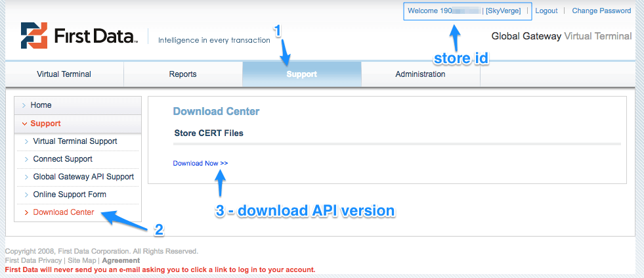644x278 pixels.
Task: Click the Download Center heading
Action: tap(216, 112)
